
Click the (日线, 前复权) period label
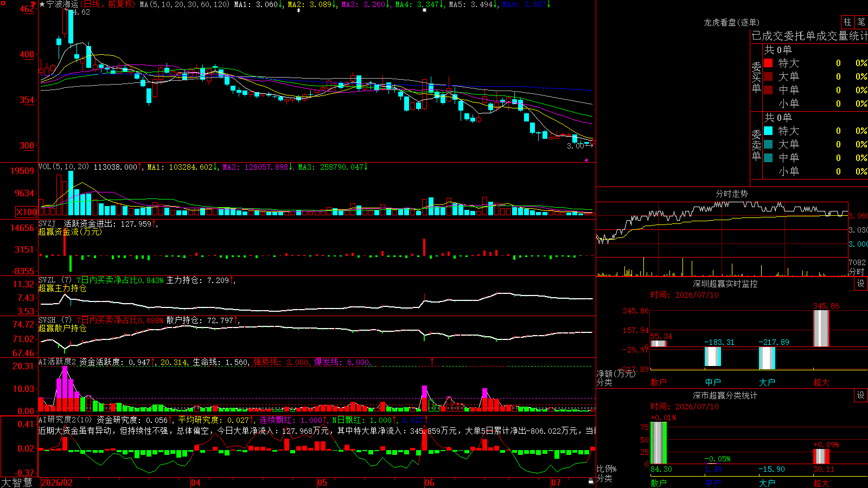tap(108, 4)
